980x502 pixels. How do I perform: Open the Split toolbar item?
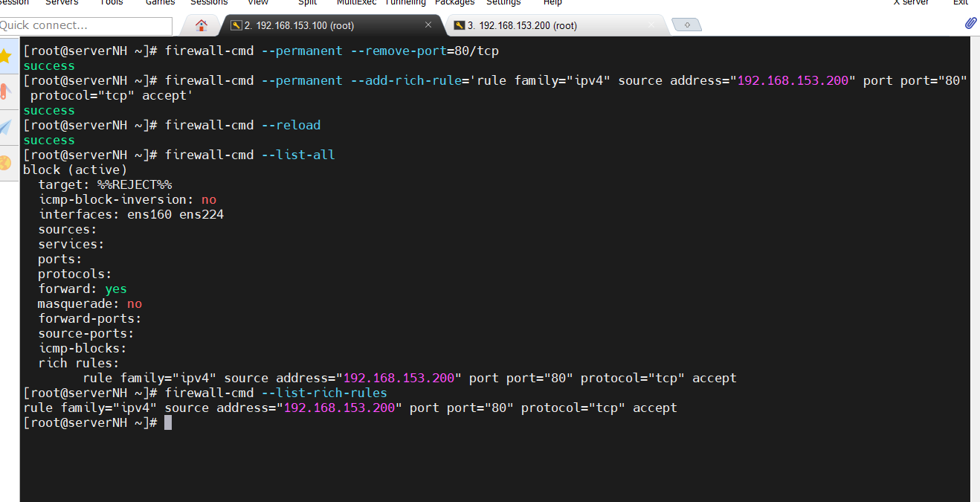(x=307, y=3)
